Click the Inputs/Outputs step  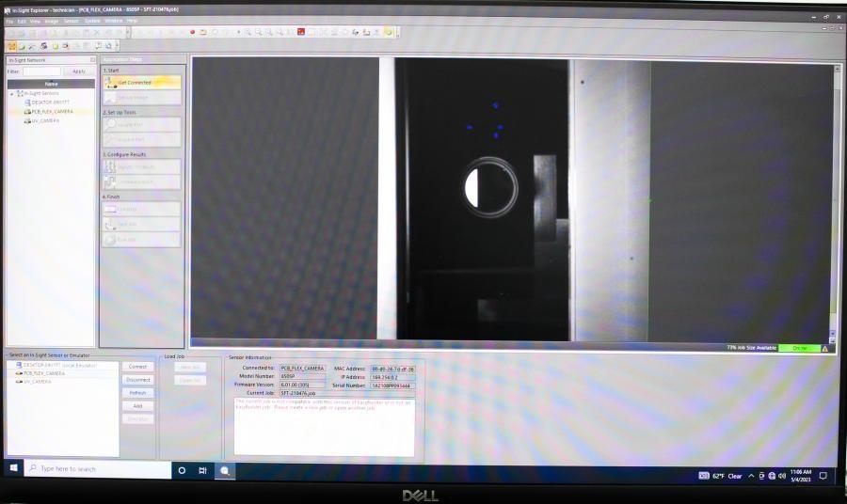142,166
